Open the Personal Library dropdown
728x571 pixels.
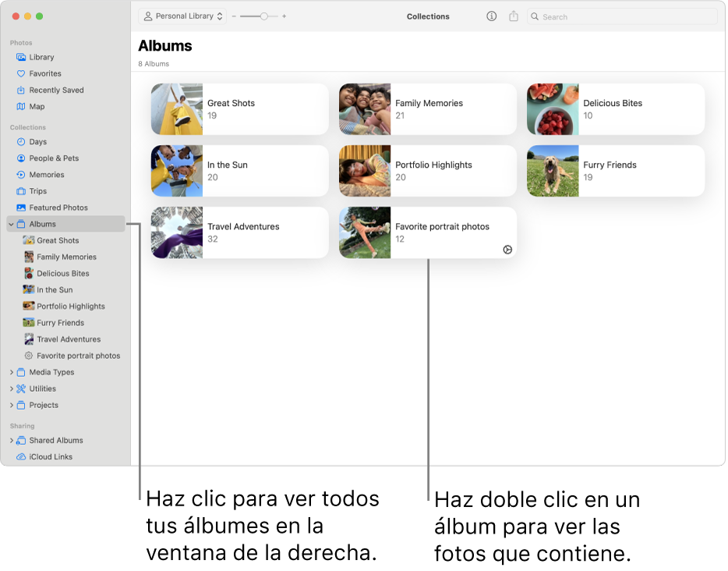182,16
